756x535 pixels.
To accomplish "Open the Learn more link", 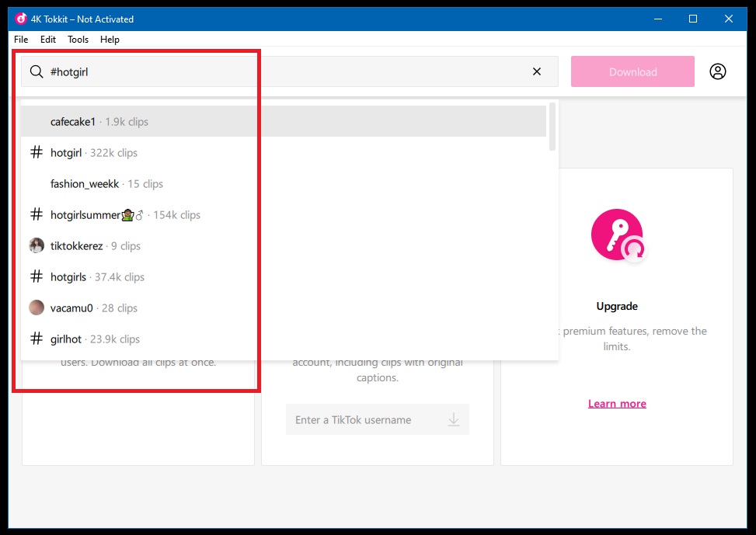I will (x=617, y=403).
